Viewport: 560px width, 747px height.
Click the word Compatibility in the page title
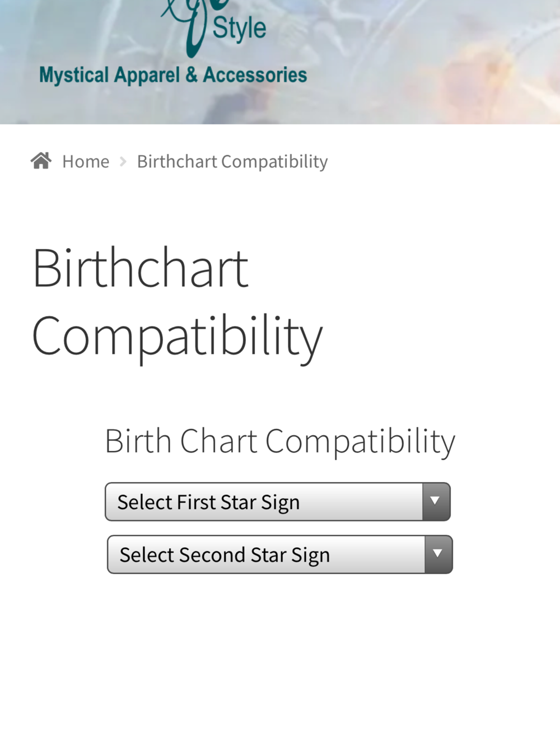(x=177, y=337)
